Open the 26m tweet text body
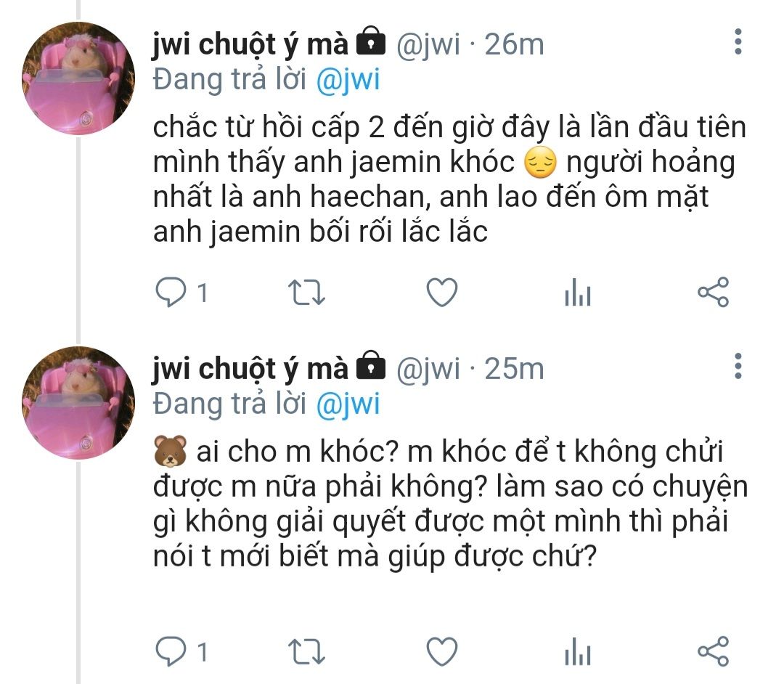Viewport: 784px width, 684px height. tap(449, 179)
